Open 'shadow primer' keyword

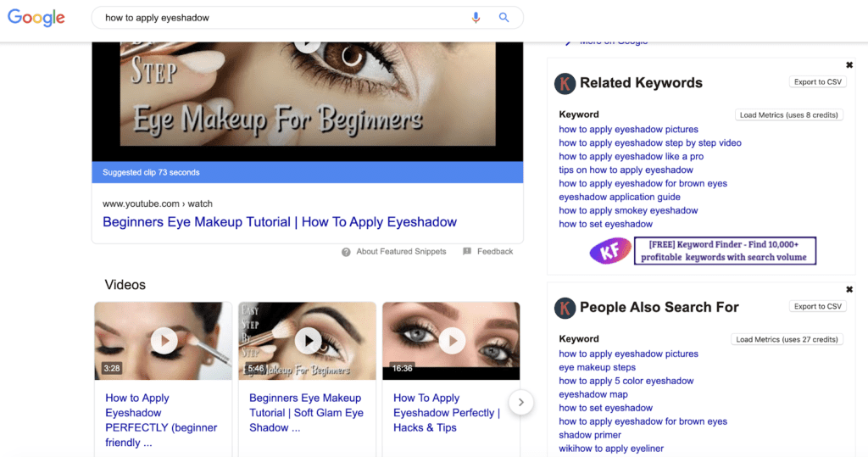coord(590,435)
